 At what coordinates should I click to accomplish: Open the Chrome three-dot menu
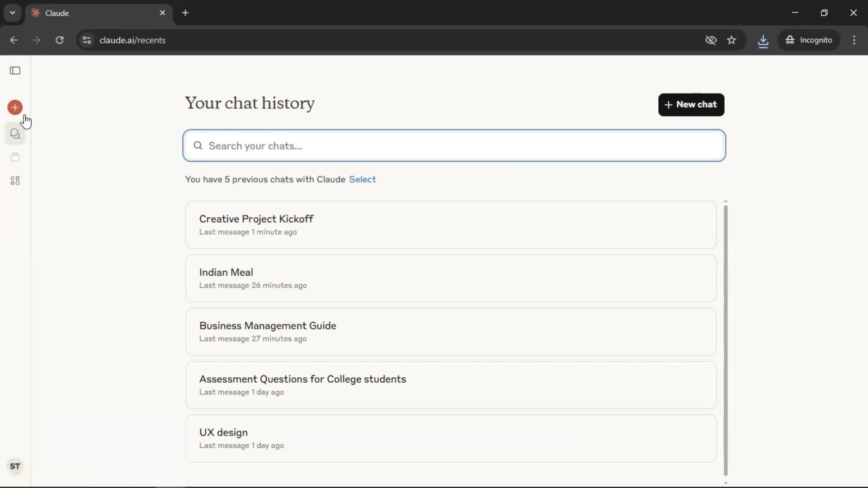[854, 40]
